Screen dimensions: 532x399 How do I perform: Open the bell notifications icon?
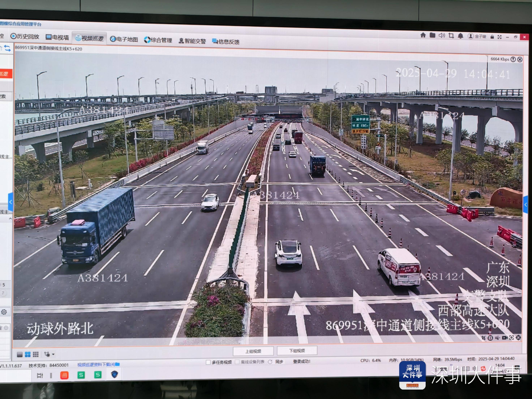pos(460,36)
